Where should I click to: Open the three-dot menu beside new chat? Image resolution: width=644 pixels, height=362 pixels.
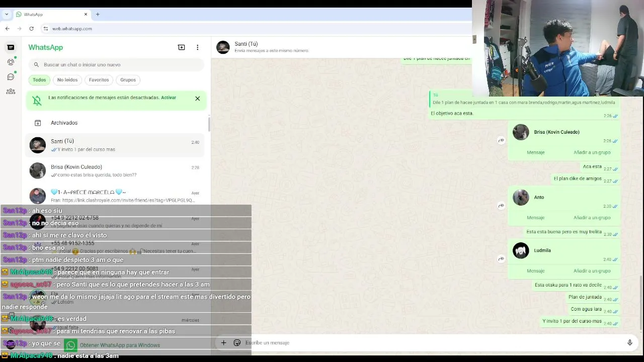click(x=197, y=47)
